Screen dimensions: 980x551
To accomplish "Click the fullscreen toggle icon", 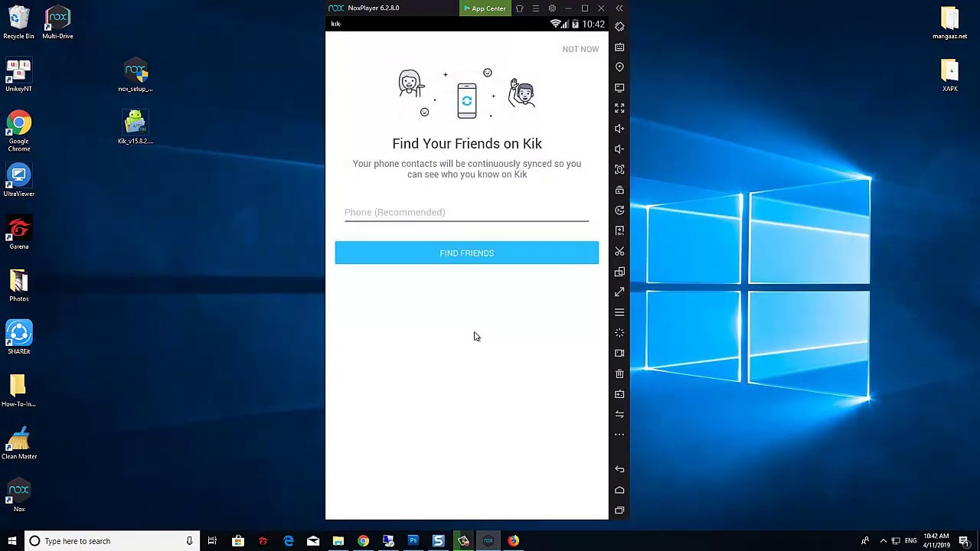I will 619,108.
